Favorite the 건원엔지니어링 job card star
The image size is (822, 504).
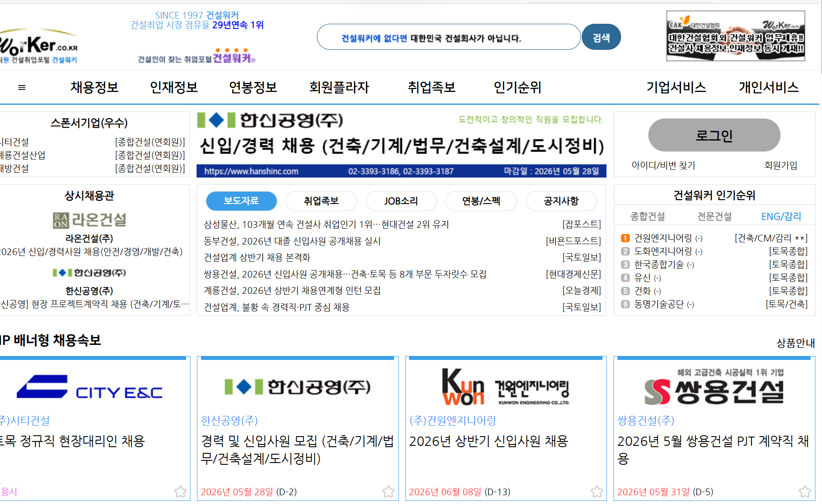597,491
